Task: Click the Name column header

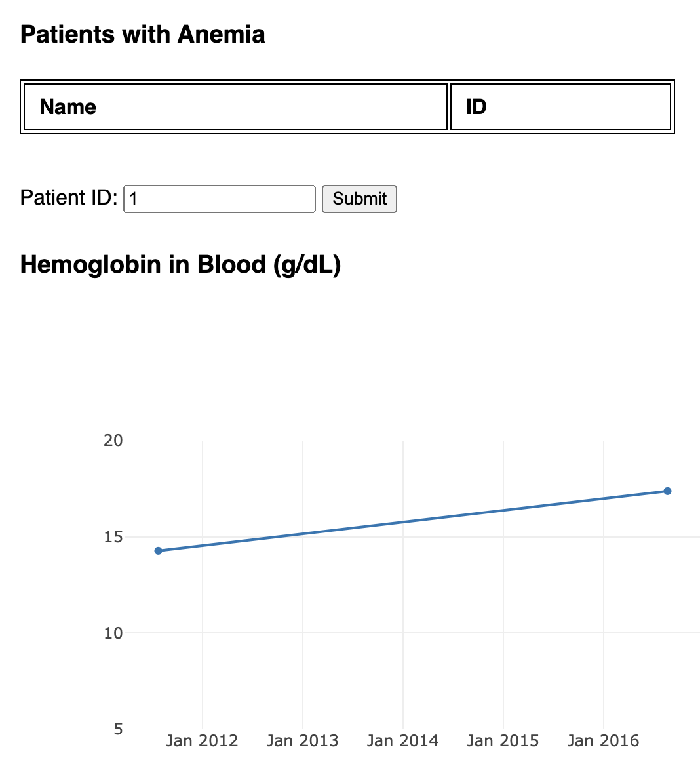Action: coord(68,107)
